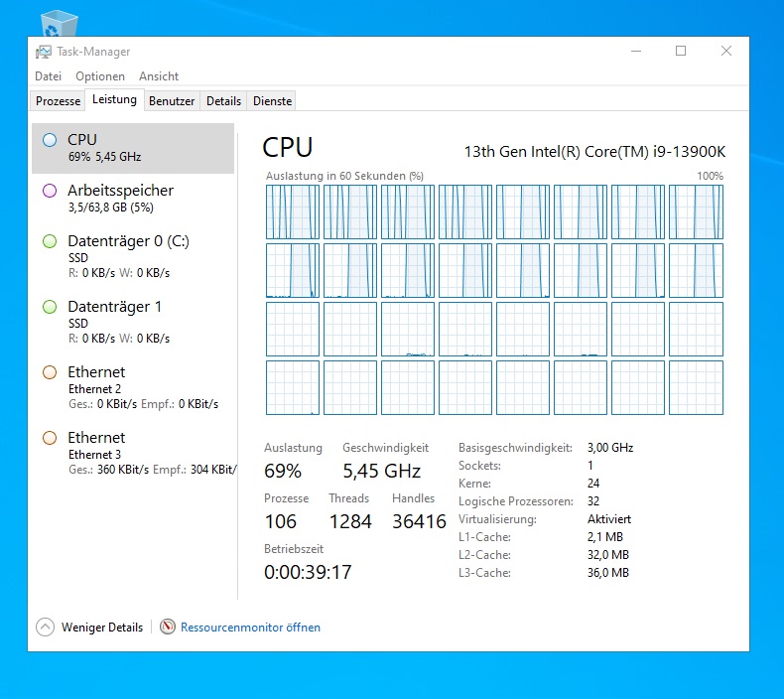Open Ressourcenmonitor öffnen link
Image resolution: width=784 pixels, height=699 pixels.
click(250, 627)
